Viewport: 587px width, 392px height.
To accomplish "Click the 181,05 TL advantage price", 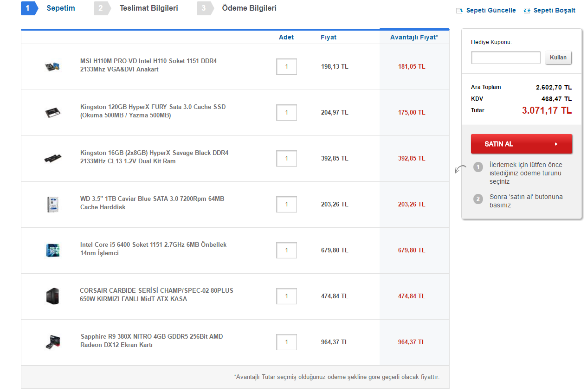I will [x=412, y=66].
